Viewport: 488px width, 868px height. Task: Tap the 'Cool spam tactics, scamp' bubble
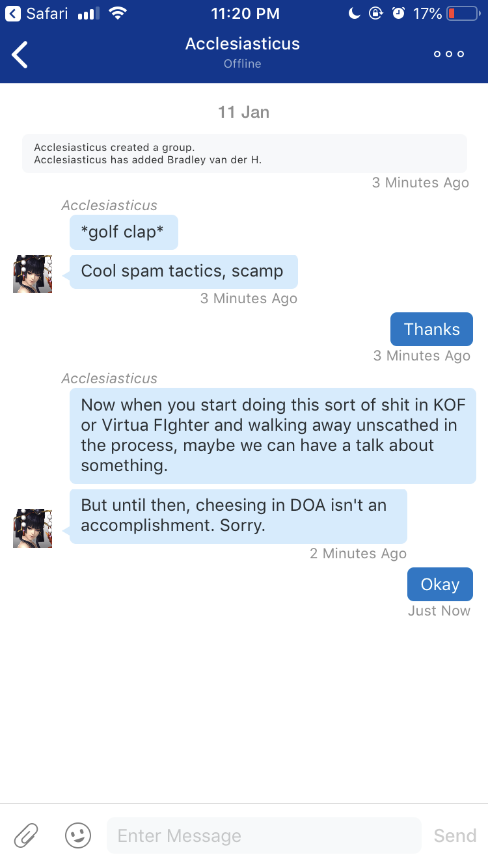[183, 271]
